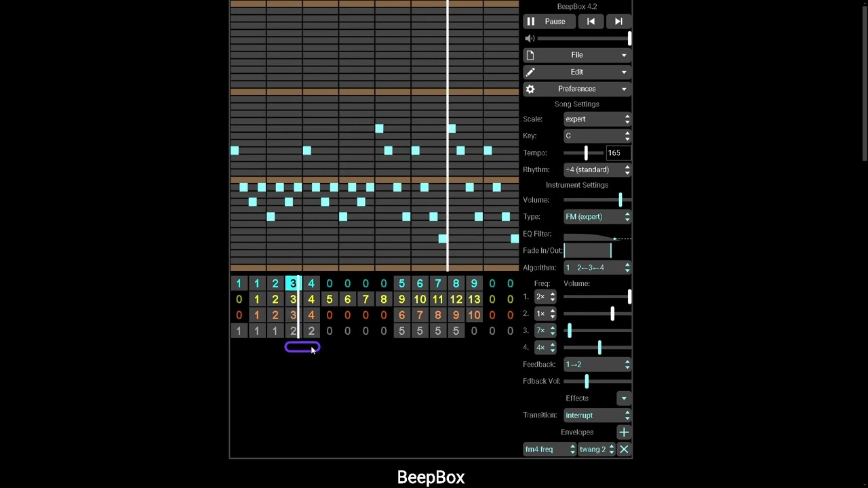
Task: Click the Fade In/Out editor
Action: click(597, 251)
